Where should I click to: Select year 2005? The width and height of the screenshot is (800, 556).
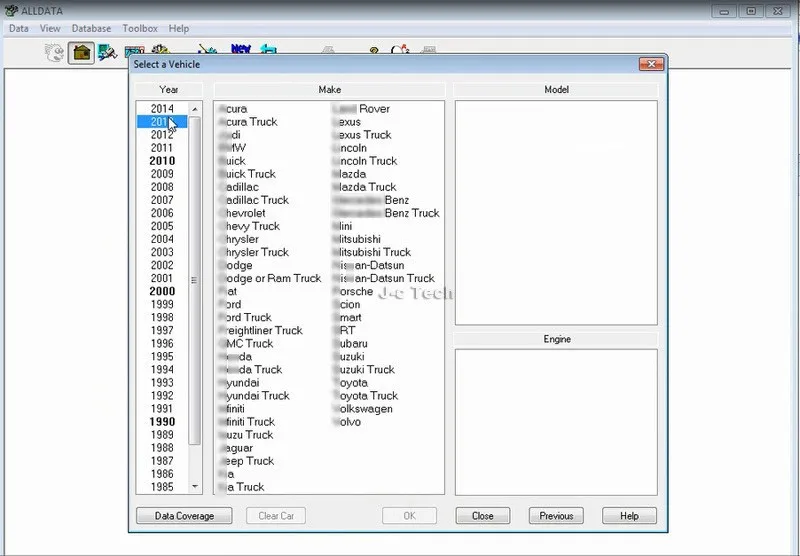(x=162, y=226)
